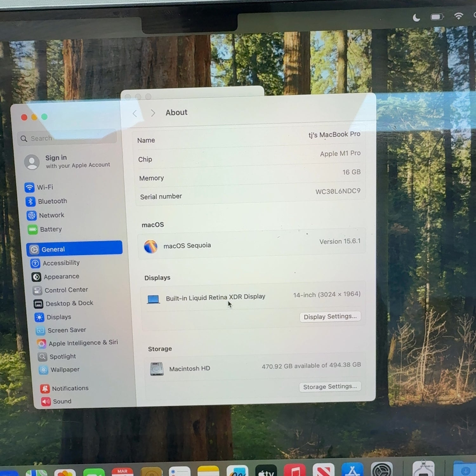Open the App Store from the Dock
Viewport: 476px width, 476px height.
click(x=352, y=469)
